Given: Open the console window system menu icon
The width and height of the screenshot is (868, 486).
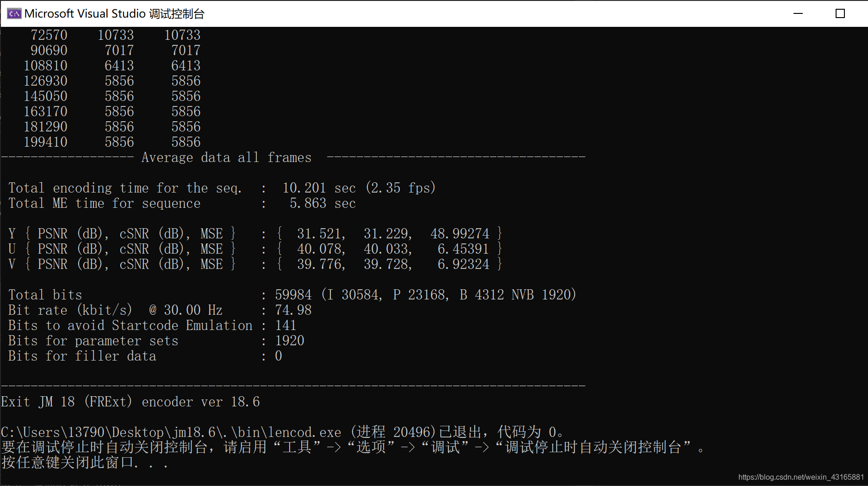Looking at the screenshot, I should click(14, 13).
